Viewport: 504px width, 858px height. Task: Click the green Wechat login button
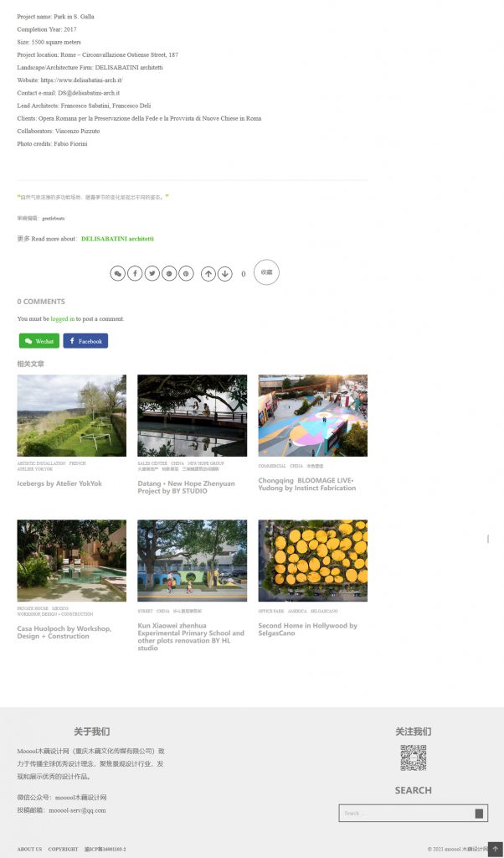coord(39,341)
